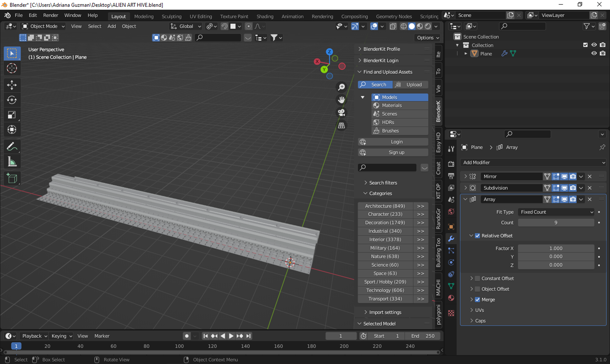The width and height of the screenshot is (610, 364).
Task: Open the Architecture (849) category
Action: (x=385, y=206)
